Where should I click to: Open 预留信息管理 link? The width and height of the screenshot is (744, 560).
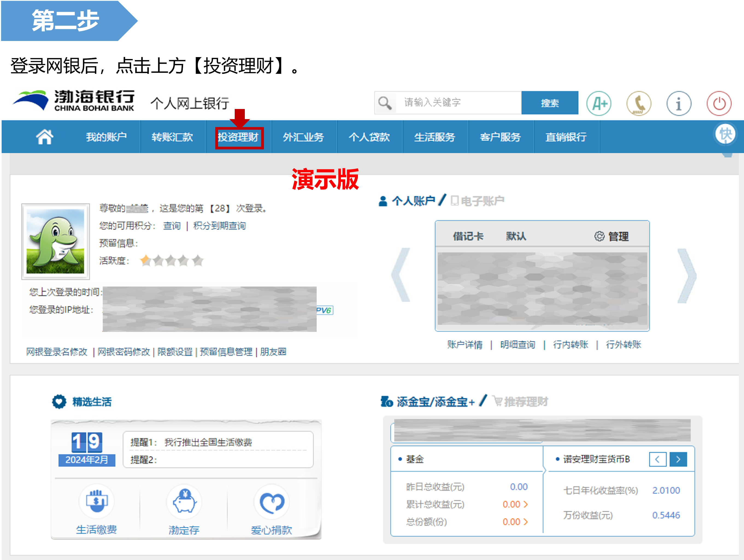(x=226, y=352)
